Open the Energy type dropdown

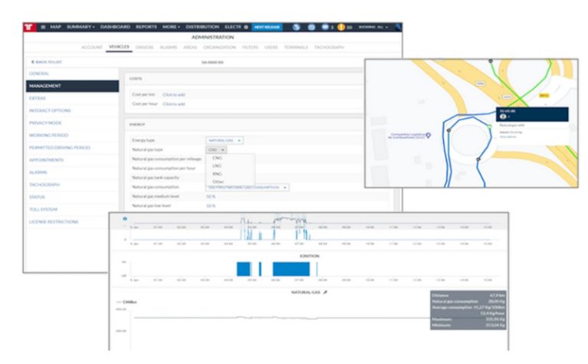point(225,140)
